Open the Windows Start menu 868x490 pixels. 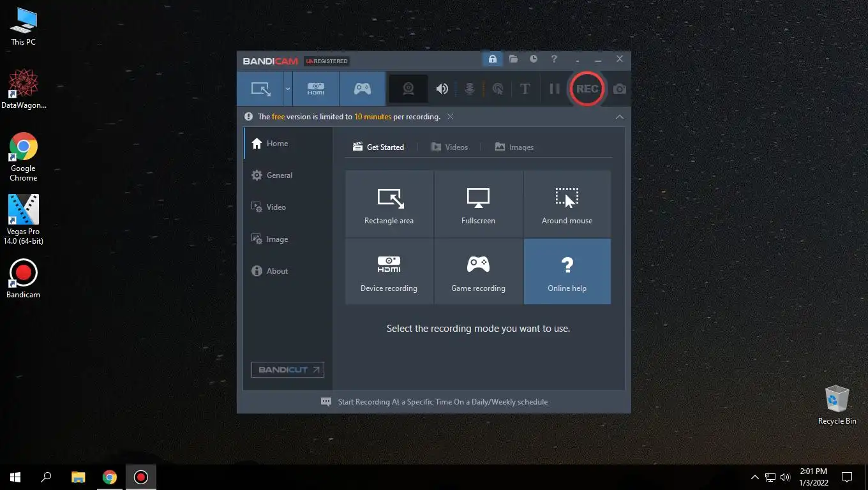[x=15, y=477]
